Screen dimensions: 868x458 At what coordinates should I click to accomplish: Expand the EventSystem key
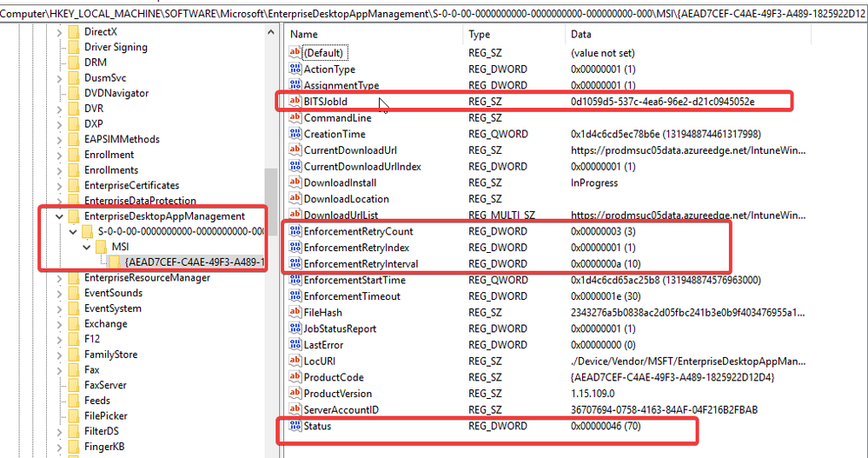pyautogui.click(x=59, y=309)
